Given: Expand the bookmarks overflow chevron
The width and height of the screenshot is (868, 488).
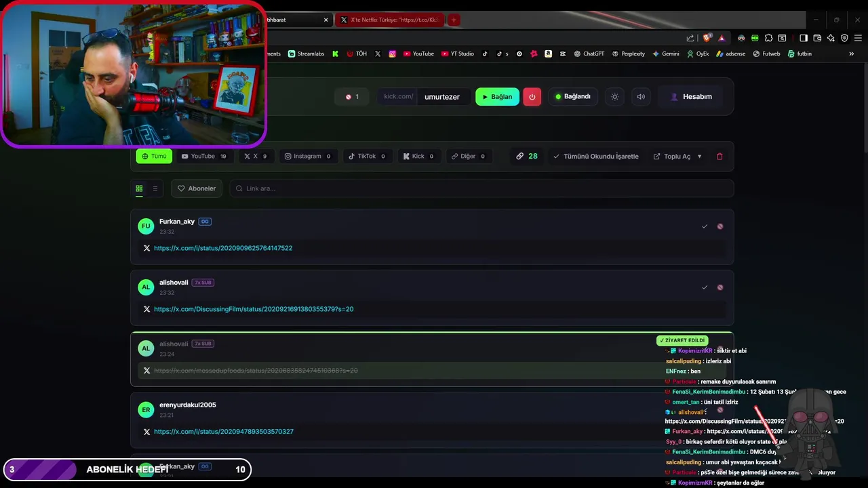Looking at the screenshot, I should (x=852, y=54).
